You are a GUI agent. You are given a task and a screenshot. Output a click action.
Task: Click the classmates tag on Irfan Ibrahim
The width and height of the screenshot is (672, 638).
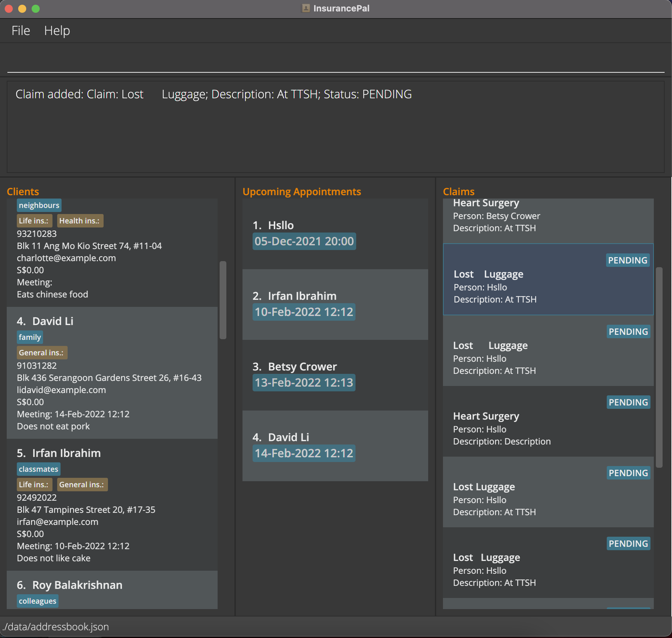[x=38, y=469]
